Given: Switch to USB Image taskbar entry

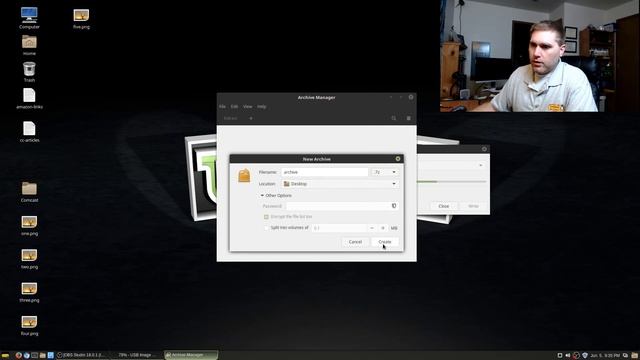Looking at the screenshot, I should click(136, 356).
